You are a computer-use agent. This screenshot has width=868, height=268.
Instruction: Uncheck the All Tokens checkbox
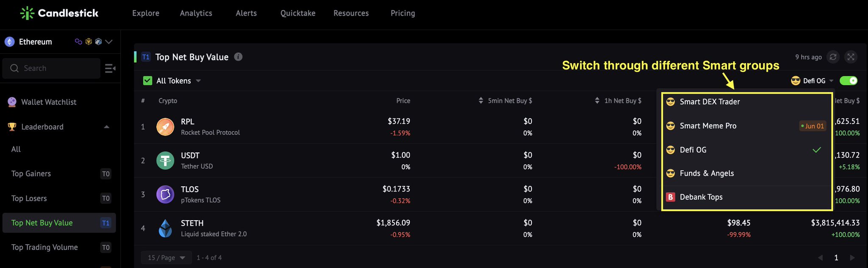[147, 80]
